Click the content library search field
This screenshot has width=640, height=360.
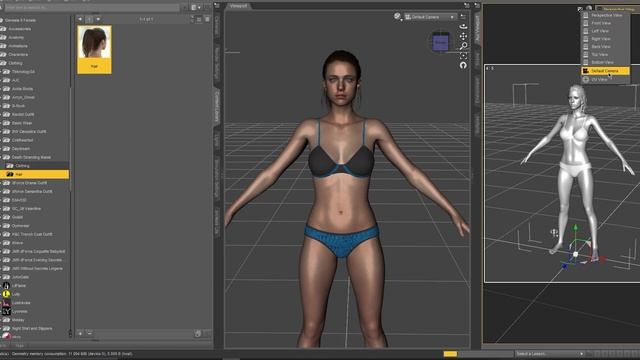(x=92, y=7)
